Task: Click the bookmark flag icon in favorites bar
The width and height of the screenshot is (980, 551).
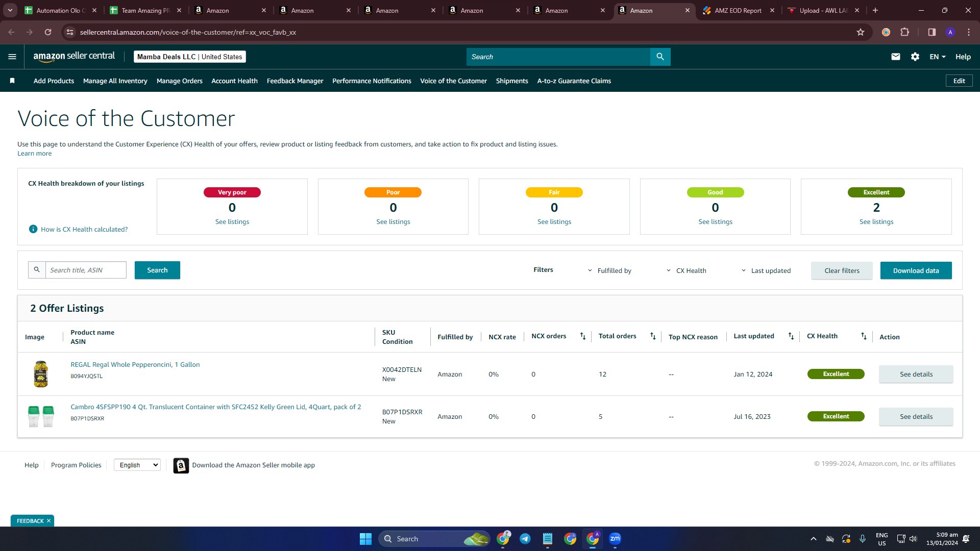Action: (x=12, y=81)
